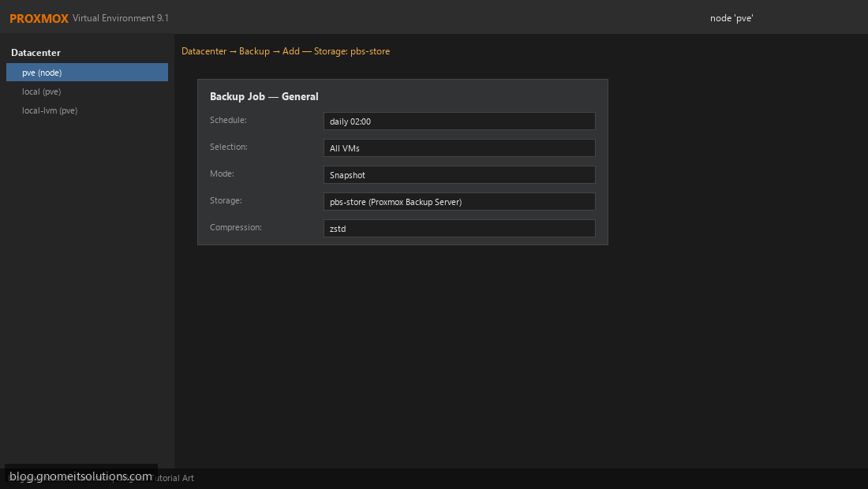
Task: Click the Proxmox logo in the header
Action: click(x=39, y=18)
